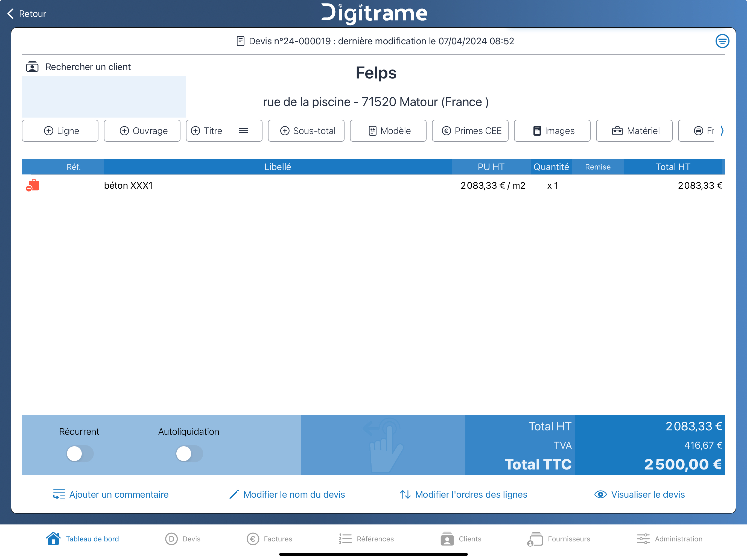The height and width of the screenshot is (560, 747).
Task: Switch to the Devis tab
Action: [x=183, y=539]
